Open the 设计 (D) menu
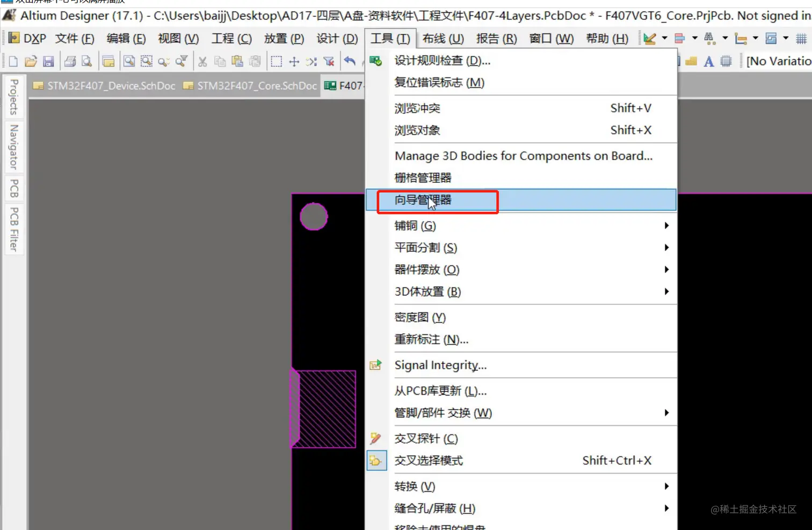 click(337, 39)
